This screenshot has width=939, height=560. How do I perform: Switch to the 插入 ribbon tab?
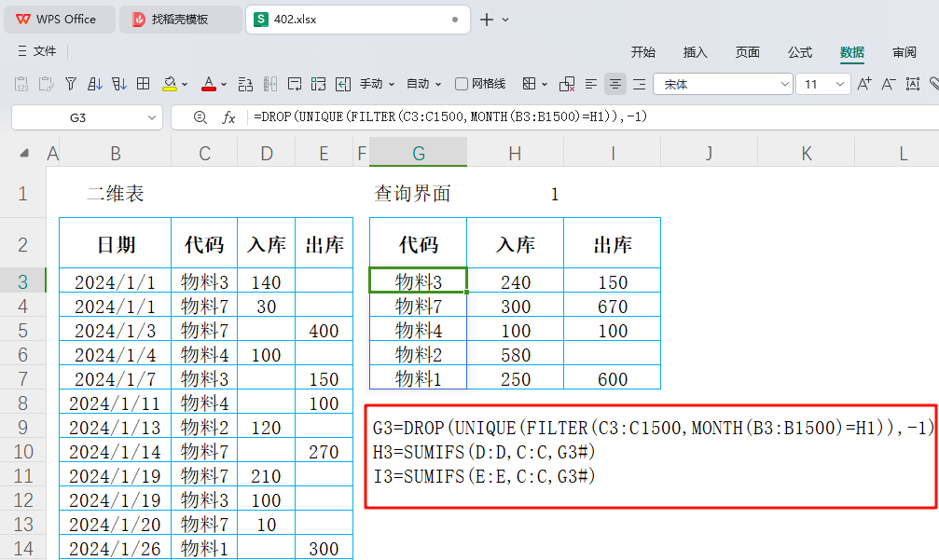point(696,52)
